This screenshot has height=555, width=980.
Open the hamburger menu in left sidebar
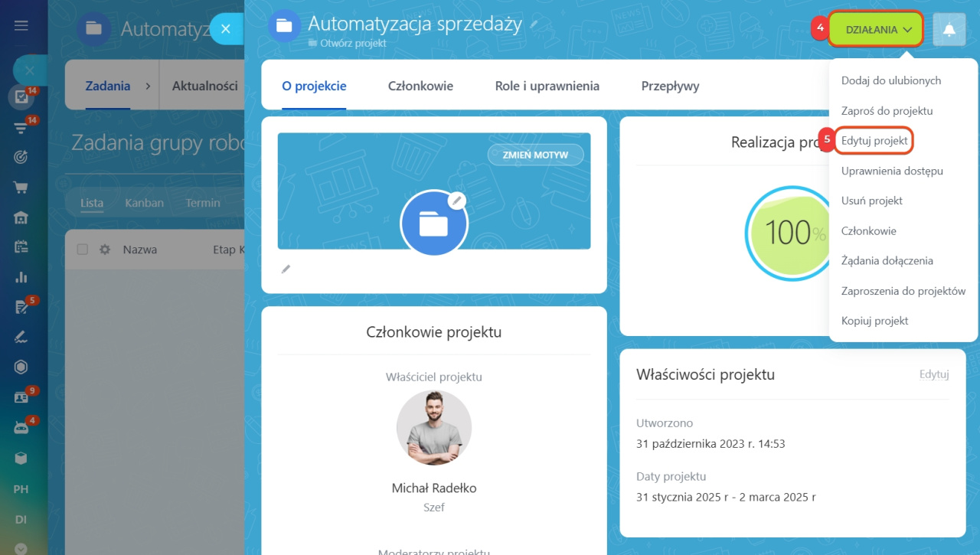(x=21, y=25)
